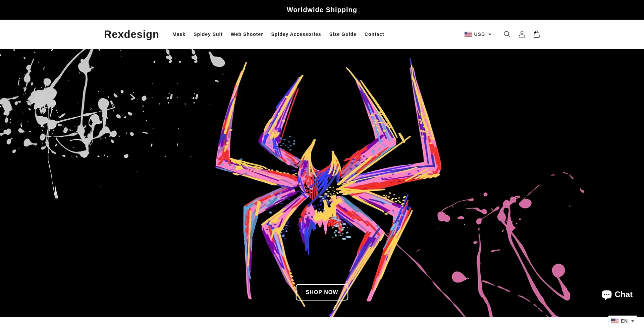Expand the EN language dropdown arrow
Screen dimensions: 644x333
pyautogui.click(x=633, y=321)
